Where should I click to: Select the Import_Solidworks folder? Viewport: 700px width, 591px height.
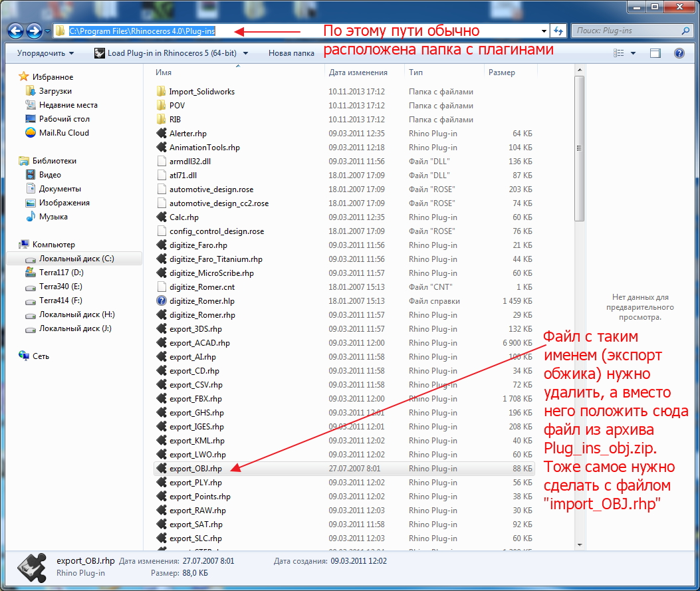[202, 92]
